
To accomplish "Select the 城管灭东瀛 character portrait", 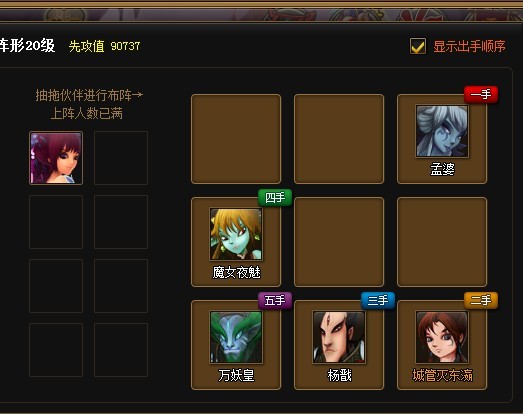I will 442,337.
